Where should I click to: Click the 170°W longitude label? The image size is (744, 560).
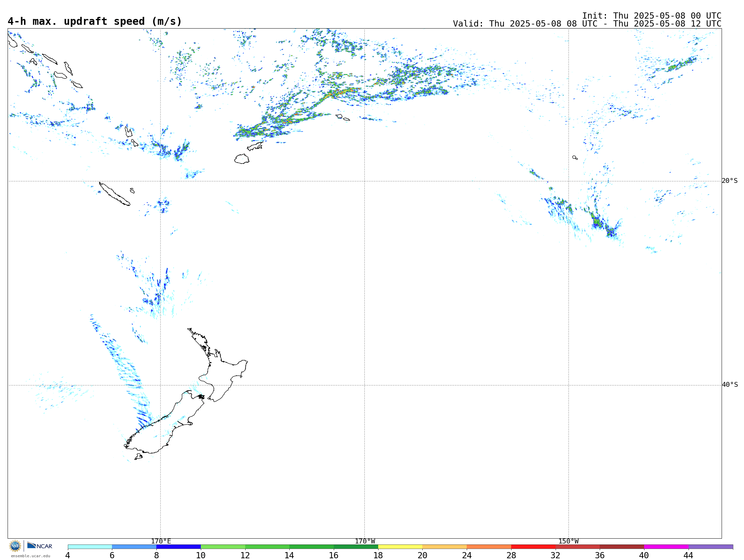[365, 541]
